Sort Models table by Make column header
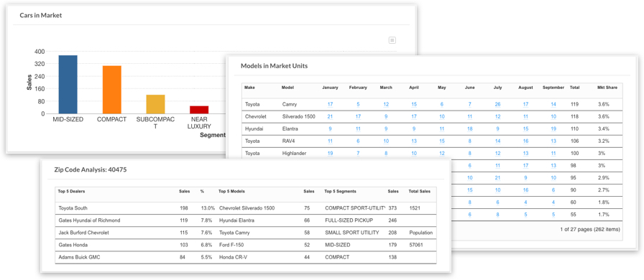 pos(249,88)
